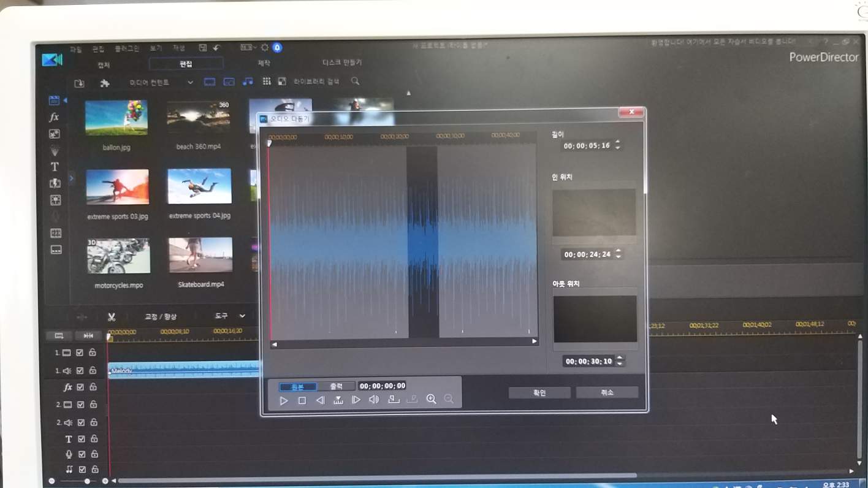Confirm the trim with 확인 button

click(539, 392)
